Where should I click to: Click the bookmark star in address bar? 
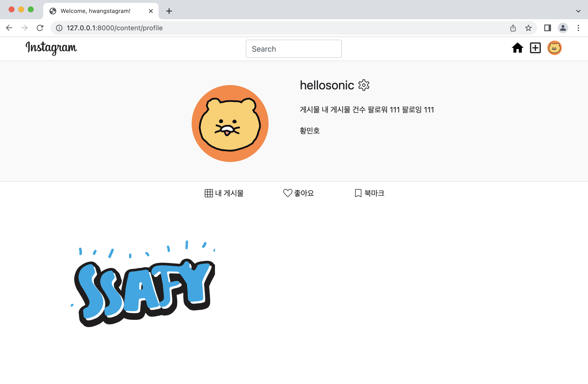click(528, 28)
